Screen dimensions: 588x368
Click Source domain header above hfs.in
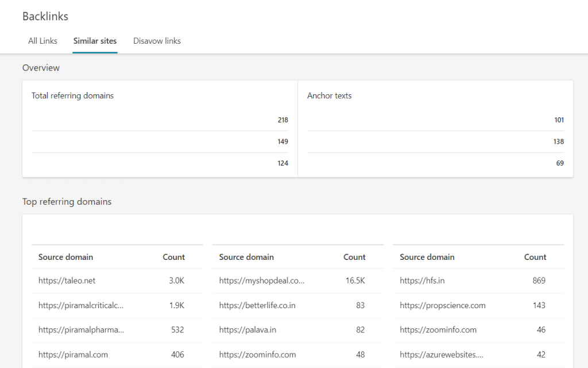(427, 257)
